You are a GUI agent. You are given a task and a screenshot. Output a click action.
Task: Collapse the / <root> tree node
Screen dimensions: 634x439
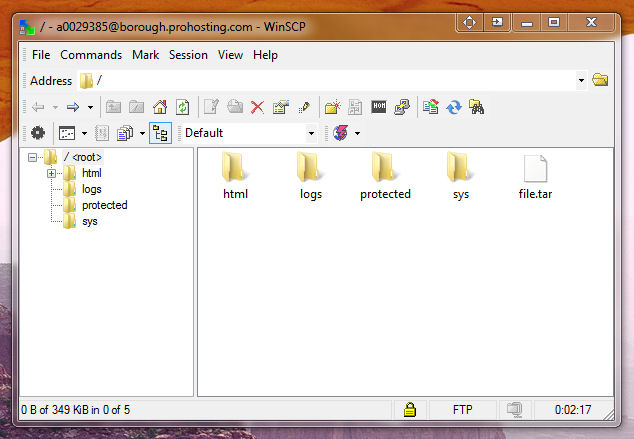click(x=32, y=157)
